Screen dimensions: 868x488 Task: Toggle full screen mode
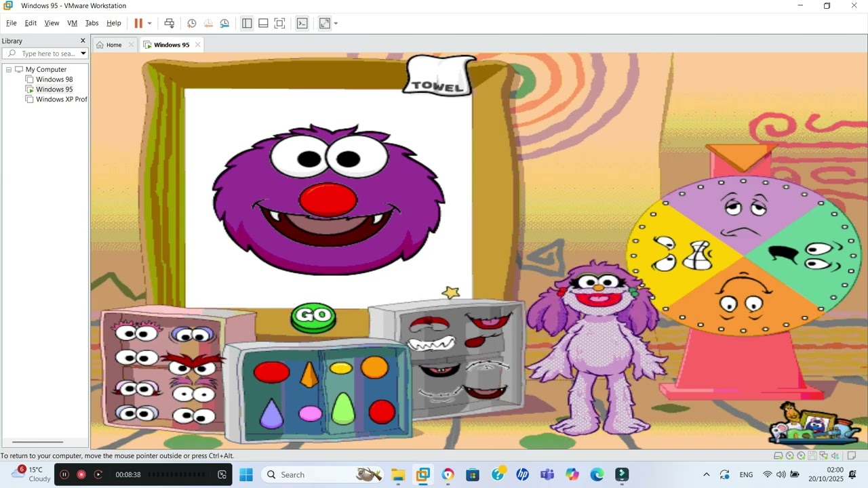279,23
